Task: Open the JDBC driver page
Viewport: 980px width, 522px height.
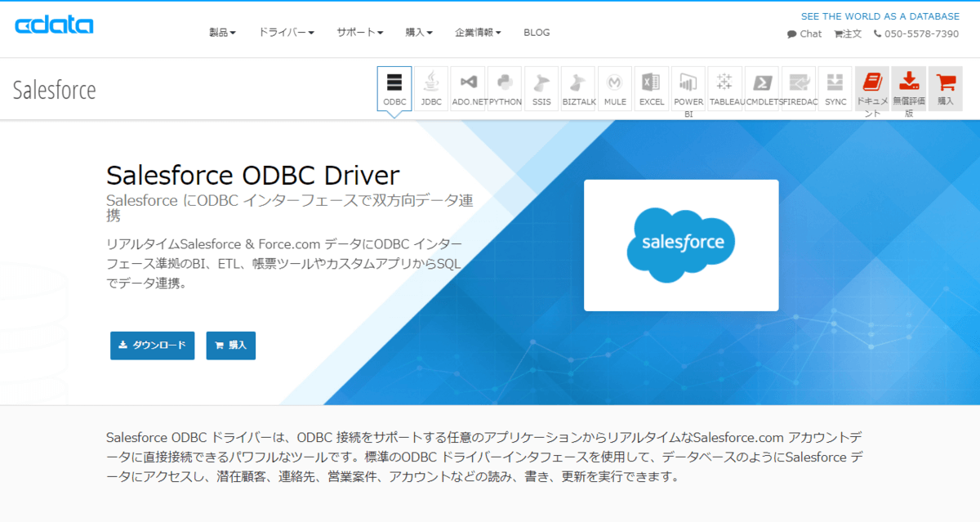Action: click(x=431, y=89)
